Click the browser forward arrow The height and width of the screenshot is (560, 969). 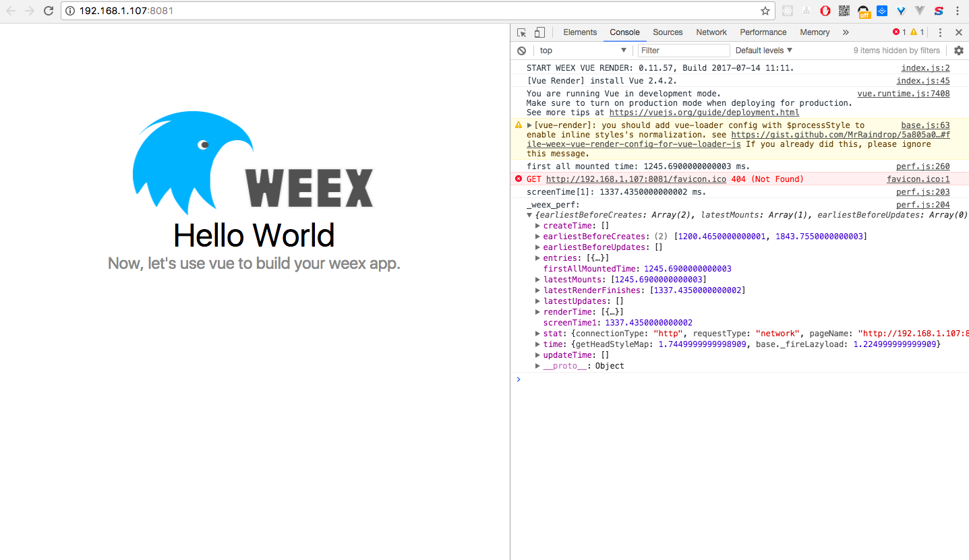click(30, 11)
